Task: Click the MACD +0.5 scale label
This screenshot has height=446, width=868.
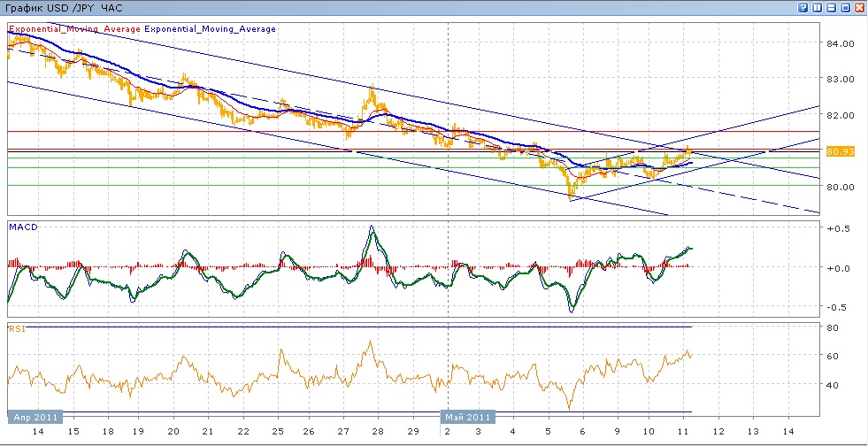Action: pos(839,229)
